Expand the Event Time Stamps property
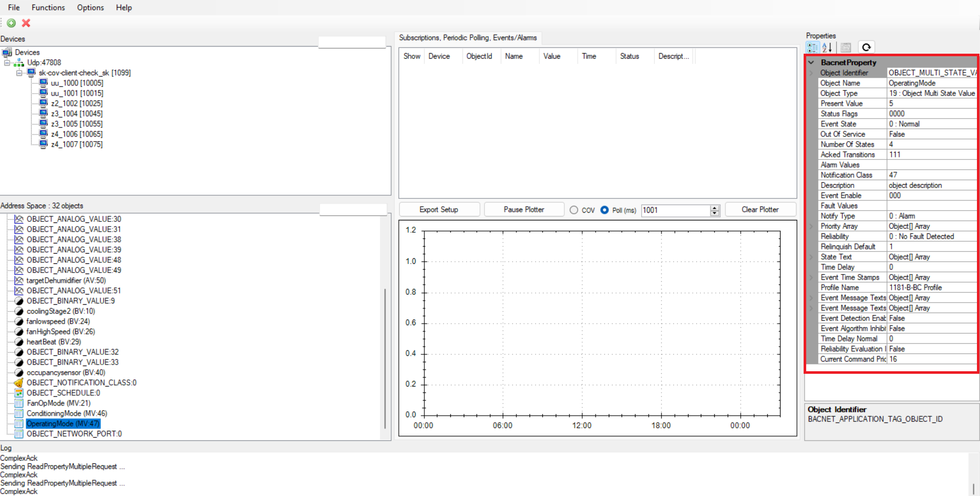 811,277
